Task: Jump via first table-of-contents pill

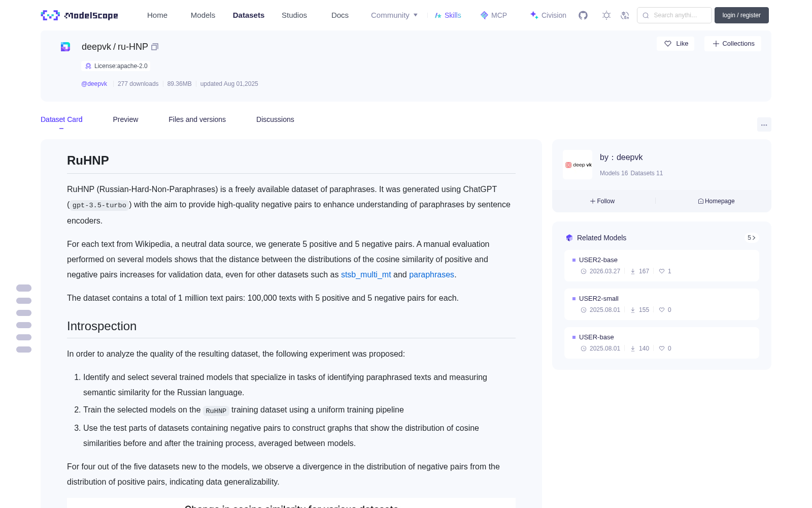Action: 24,288
